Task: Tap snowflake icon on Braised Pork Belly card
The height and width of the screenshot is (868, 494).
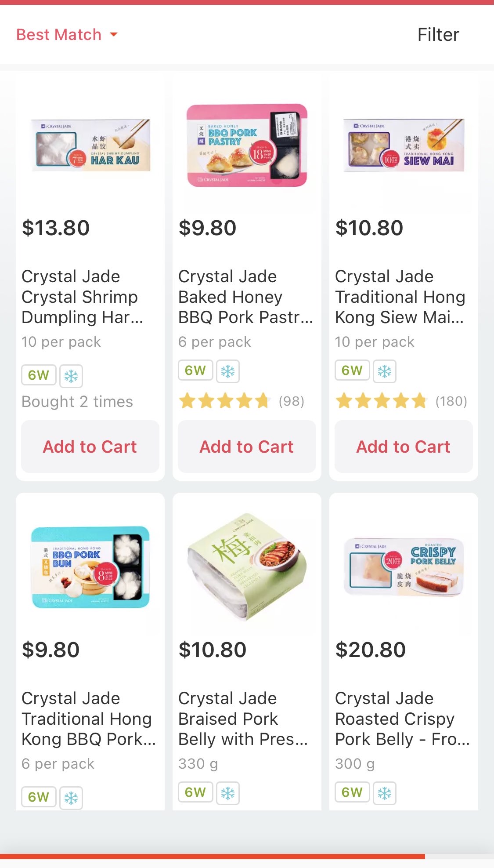Action: (227, 793)
